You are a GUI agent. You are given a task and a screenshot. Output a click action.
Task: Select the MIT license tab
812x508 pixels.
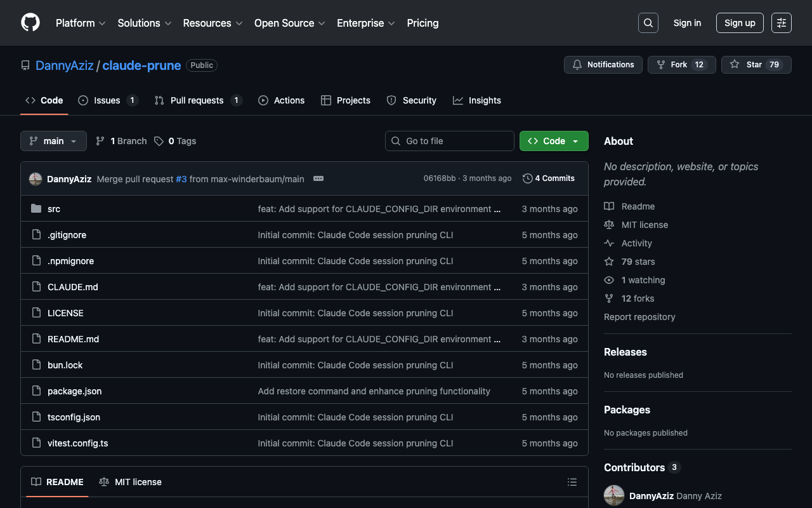[x=131, y=482]
